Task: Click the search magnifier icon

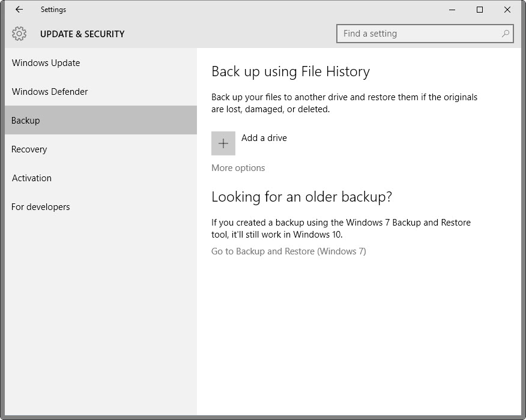Action: point(505,34)
